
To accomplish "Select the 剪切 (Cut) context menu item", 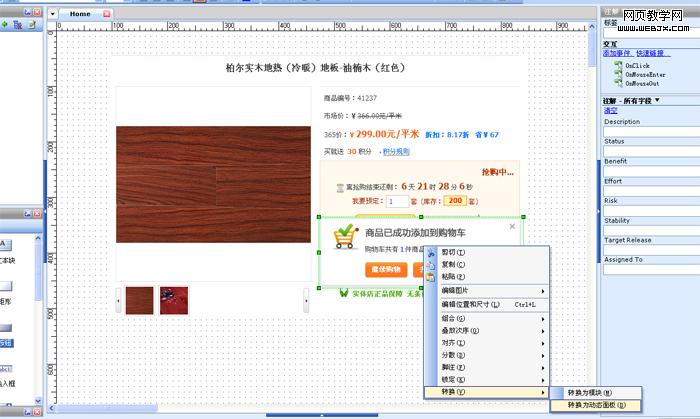I will point(454,252).
